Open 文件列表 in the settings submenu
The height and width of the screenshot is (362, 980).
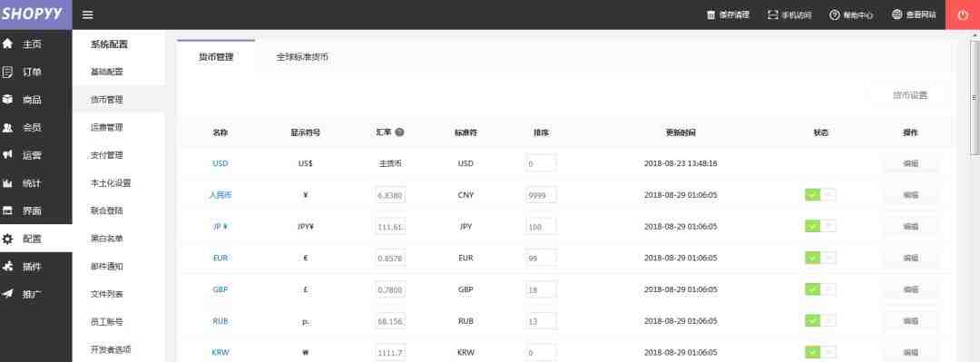[107, 294]
